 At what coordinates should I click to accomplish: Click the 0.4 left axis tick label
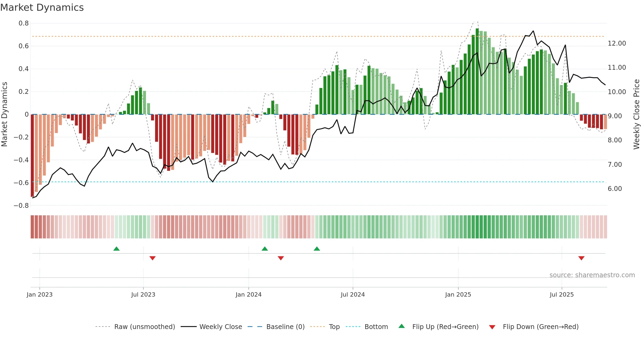(x=24, y=69)
